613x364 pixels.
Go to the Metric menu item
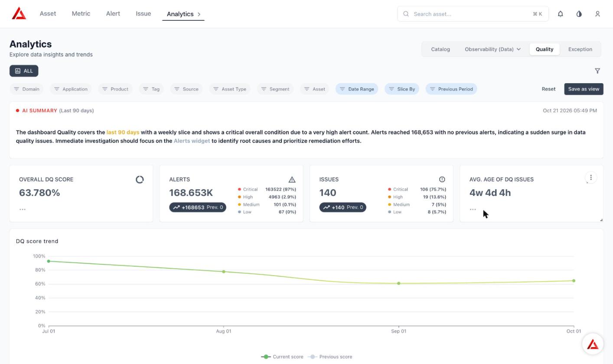pos(81,13)
